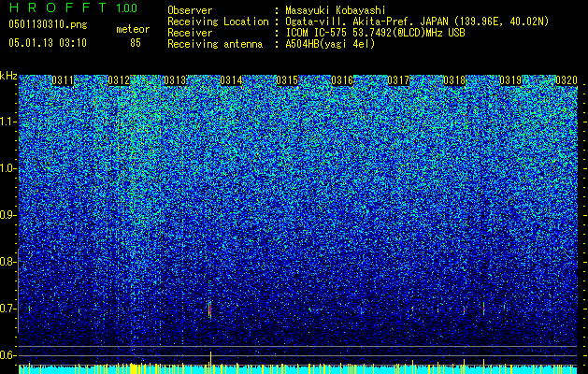Screen dimensions: 588x374
Task: Click the 0313 time marker
Action: pyautogui.click(x=175, y=80)
